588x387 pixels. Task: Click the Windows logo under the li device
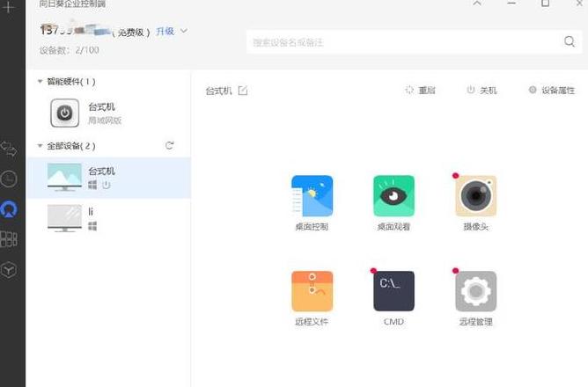(92, 226)
